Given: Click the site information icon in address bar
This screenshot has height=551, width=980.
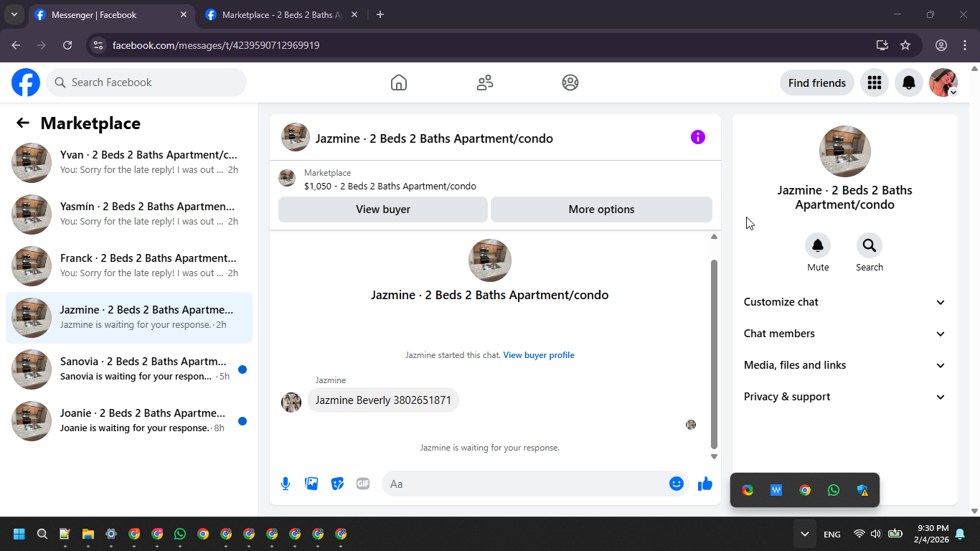Looking at the screenshot, I should [x=99, y=45].
